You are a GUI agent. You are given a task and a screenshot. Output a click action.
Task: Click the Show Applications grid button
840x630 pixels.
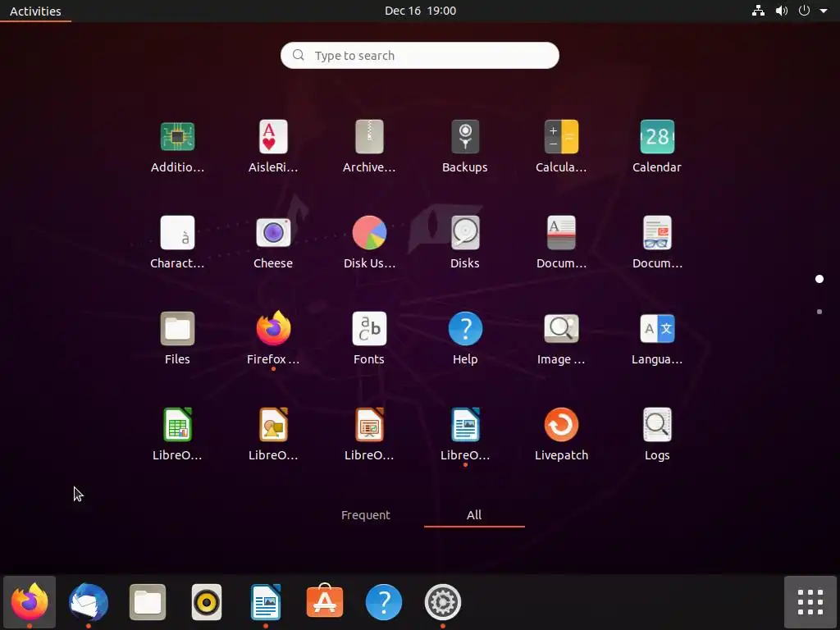(810, 601)
